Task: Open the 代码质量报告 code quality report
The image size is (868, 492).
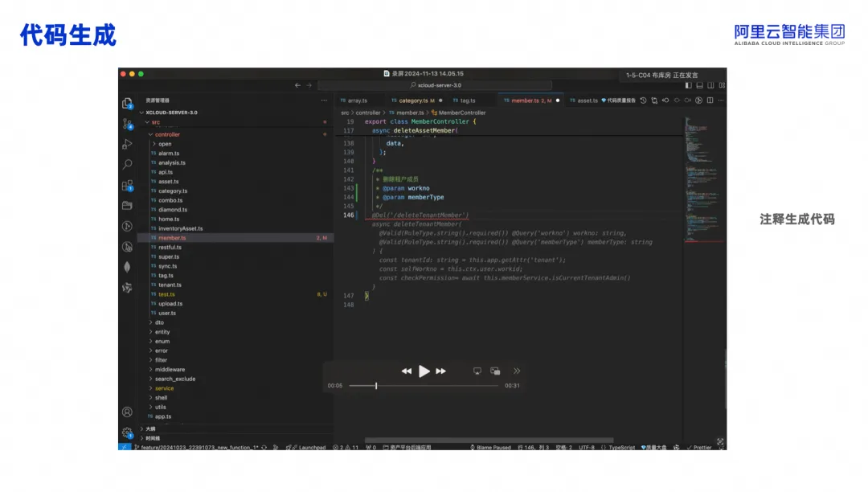Action: [x=618, y=100]
